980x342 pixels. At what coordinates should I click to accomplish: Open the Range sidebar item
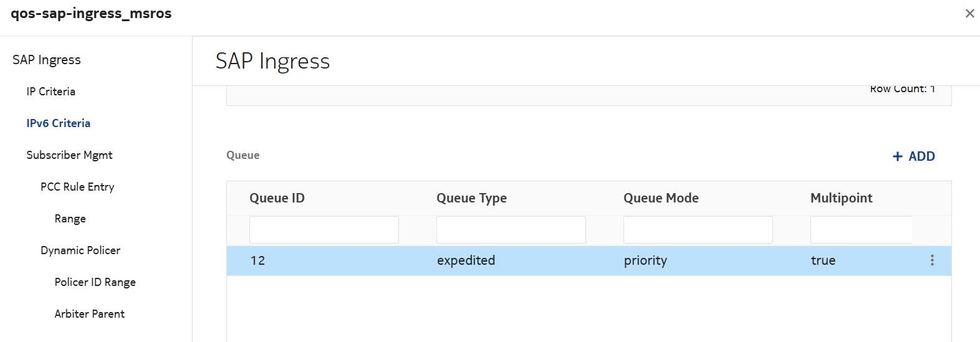pos(70,219)
